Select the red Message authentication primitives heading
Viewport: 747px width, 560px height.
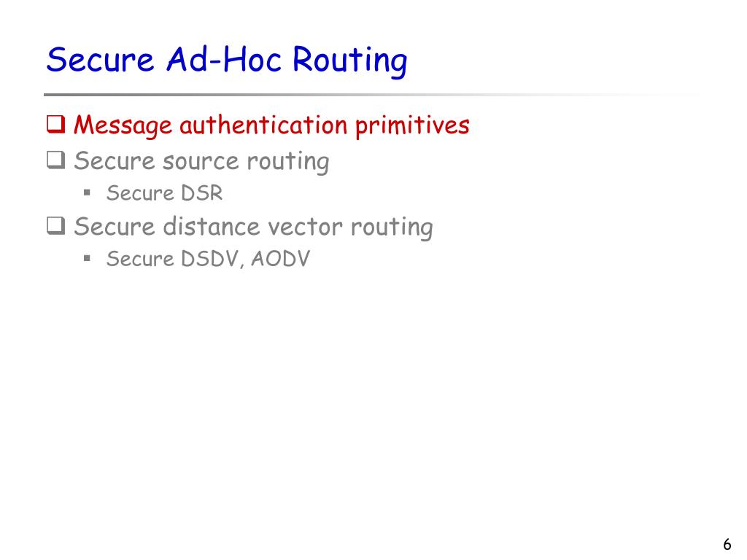pos(271,125)
